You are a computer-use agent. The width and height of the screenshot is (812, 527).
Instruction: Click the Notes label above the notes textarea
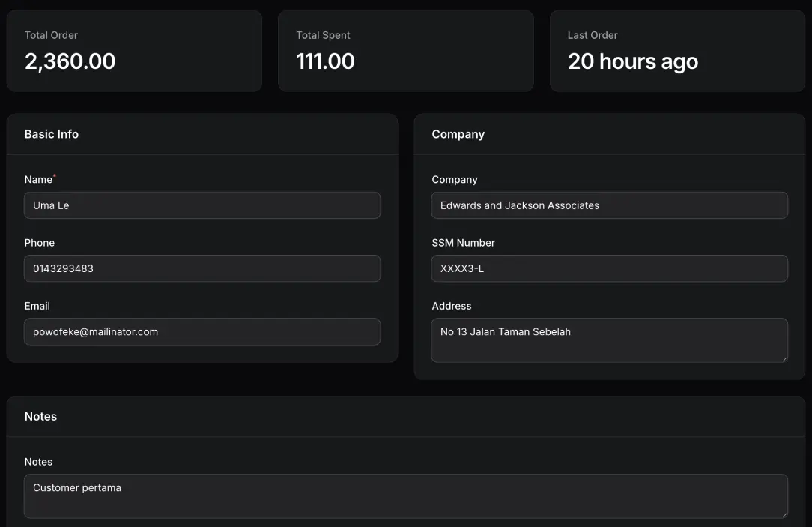point(38,462)
